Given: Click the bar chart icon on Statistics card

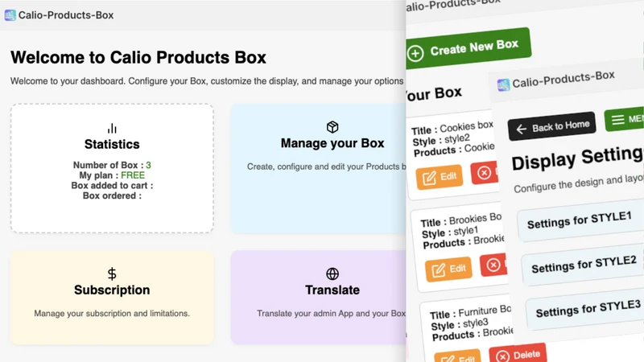Looking at the screenshot, I should (112, 129).
